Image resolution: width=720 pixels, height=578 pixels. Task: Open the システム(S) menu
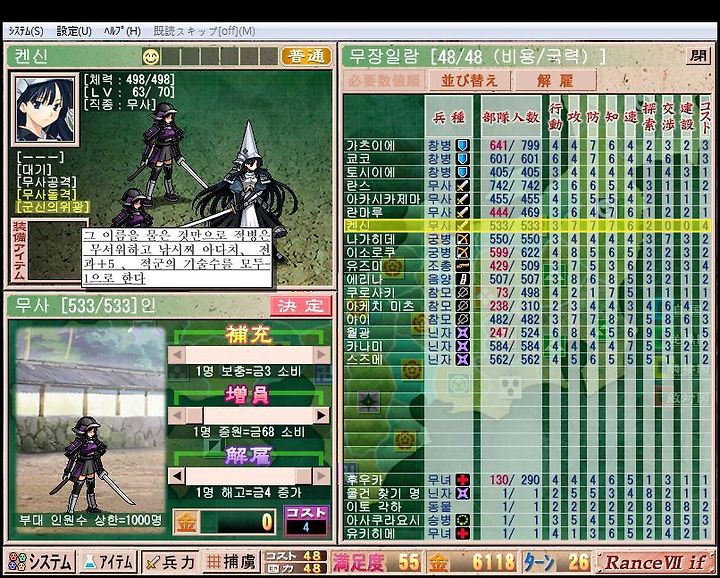click(x=26, y=31)
